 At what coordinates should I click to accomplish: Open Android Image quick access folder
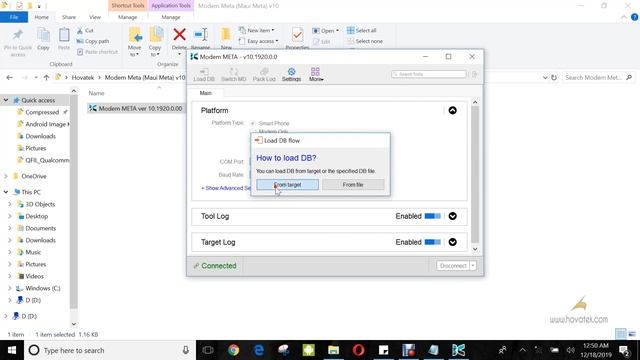(43, 124)
